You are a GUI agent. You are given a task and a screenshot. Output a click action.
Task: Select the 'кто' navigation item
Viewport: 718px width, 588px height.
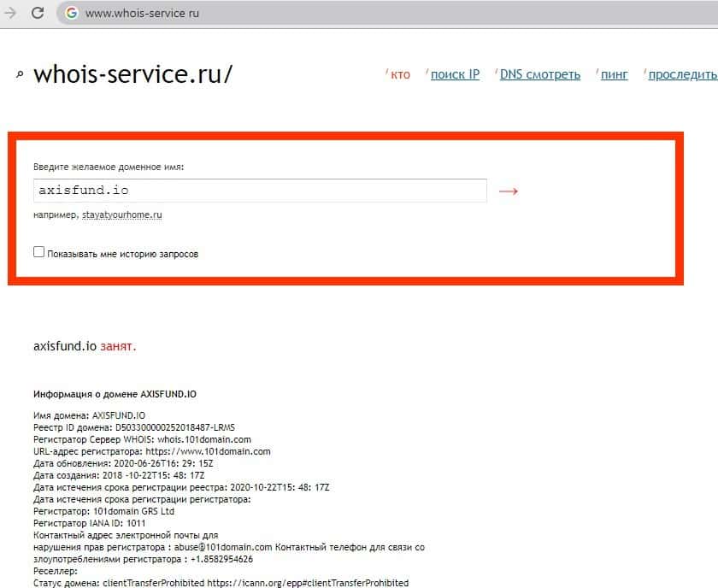click(x=400, y=74)
